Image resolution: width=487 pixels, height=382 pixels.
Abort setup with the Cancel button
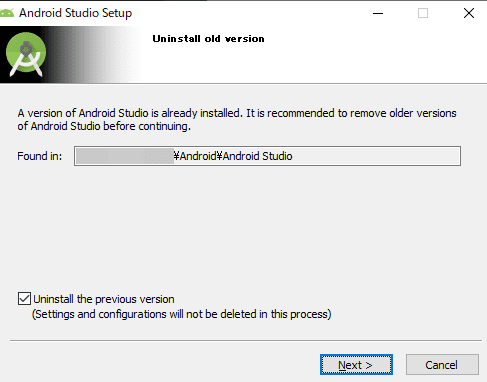(442, 365)
